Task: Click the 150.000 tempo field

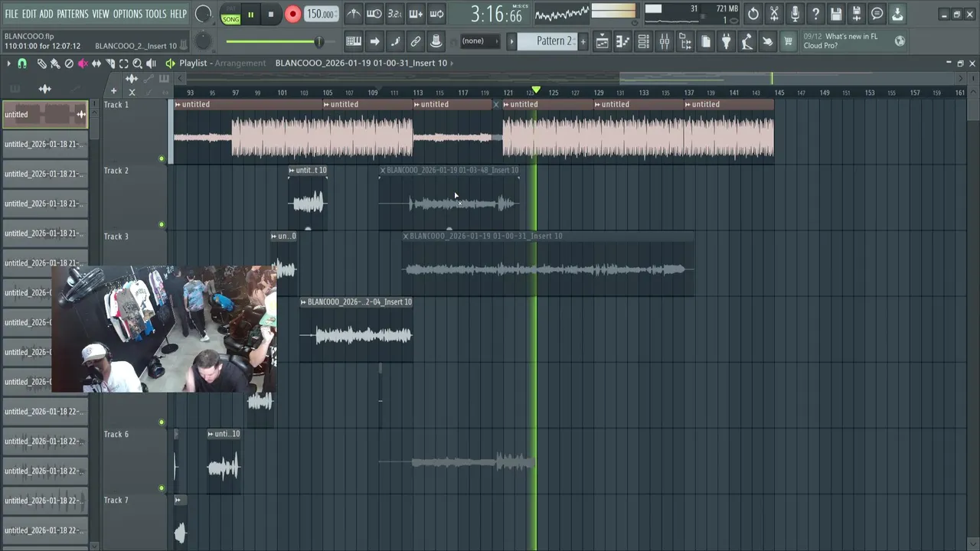Action: click(x=322, y=15)
